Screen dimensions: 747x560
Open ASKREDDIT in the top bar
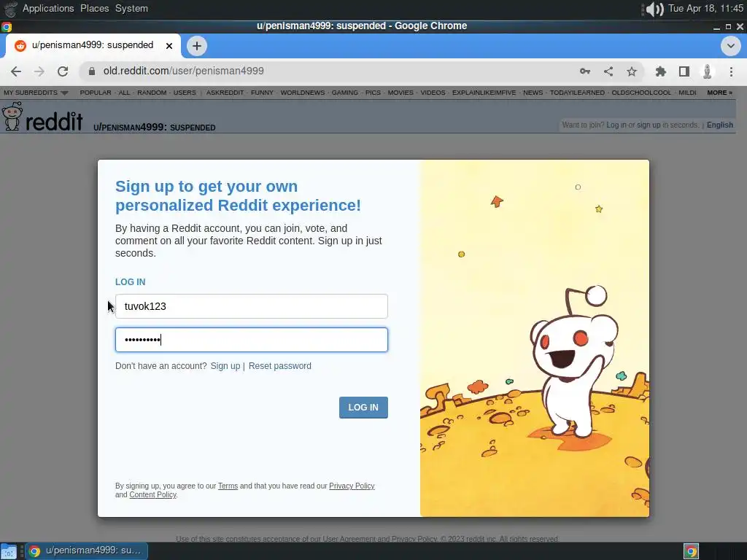coord(225,93)
